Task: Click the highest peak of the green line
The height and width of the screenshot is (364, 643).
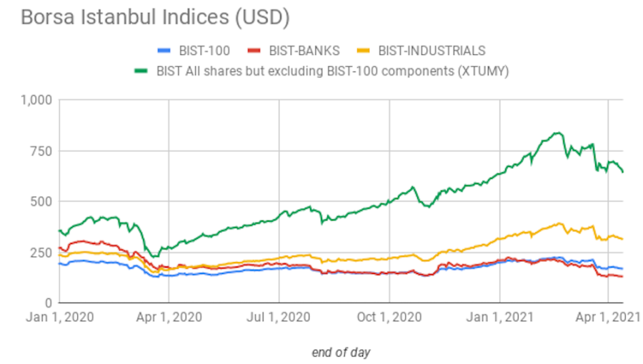Action: point(557,133)
